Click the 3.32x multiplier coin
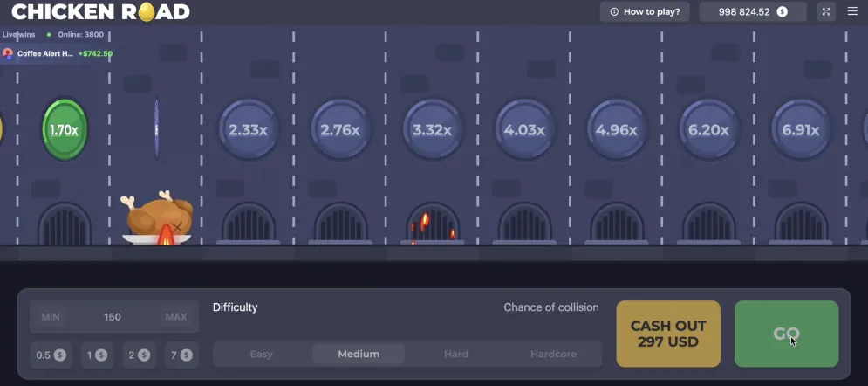The image size is (868, 386). [x=432, y=129]
